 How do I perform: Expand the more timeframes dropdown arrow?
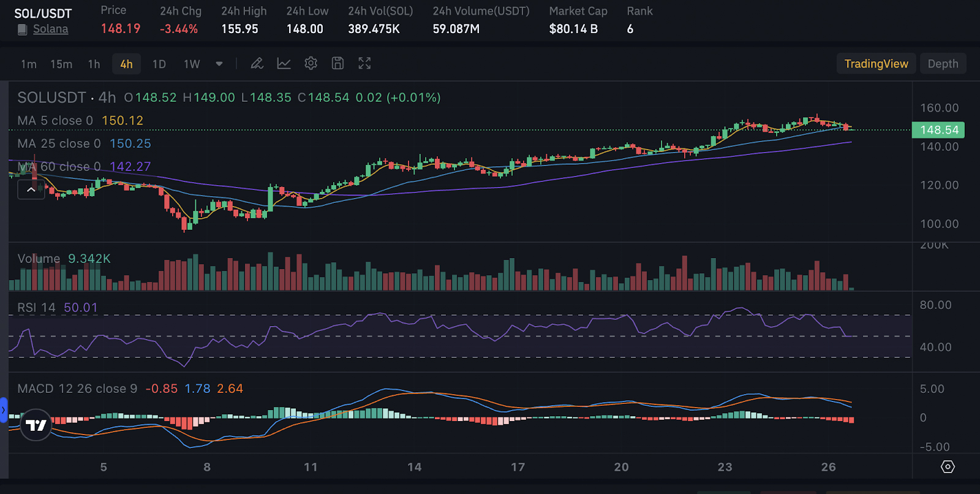(219, 64)
